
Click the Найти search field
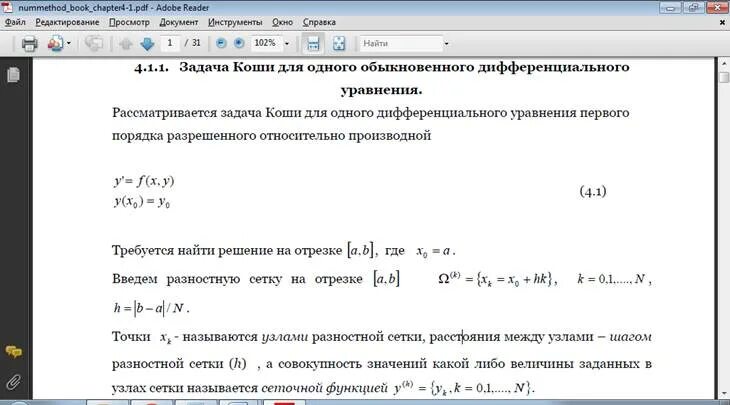[401, 43]
